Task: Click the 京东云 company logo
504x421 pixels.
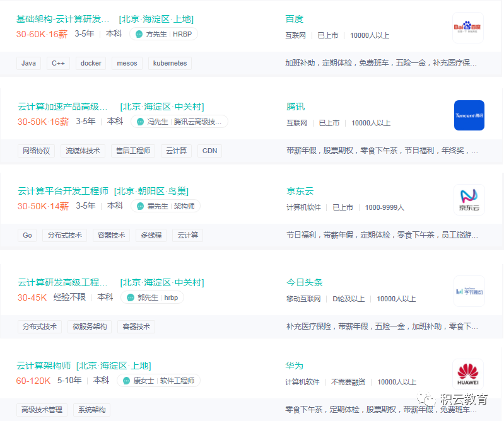Action: [x=469, y=200]
